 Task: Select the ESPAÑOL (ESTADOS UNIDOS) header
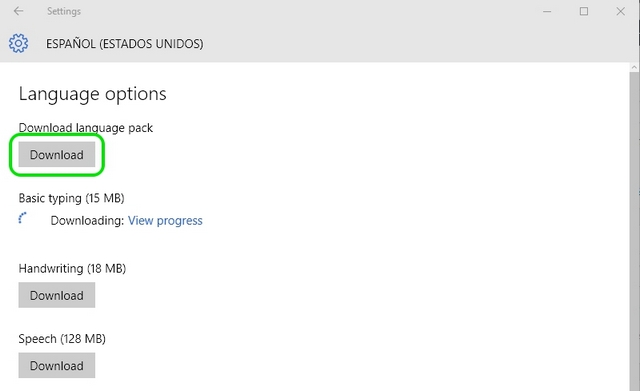[124, 44]
